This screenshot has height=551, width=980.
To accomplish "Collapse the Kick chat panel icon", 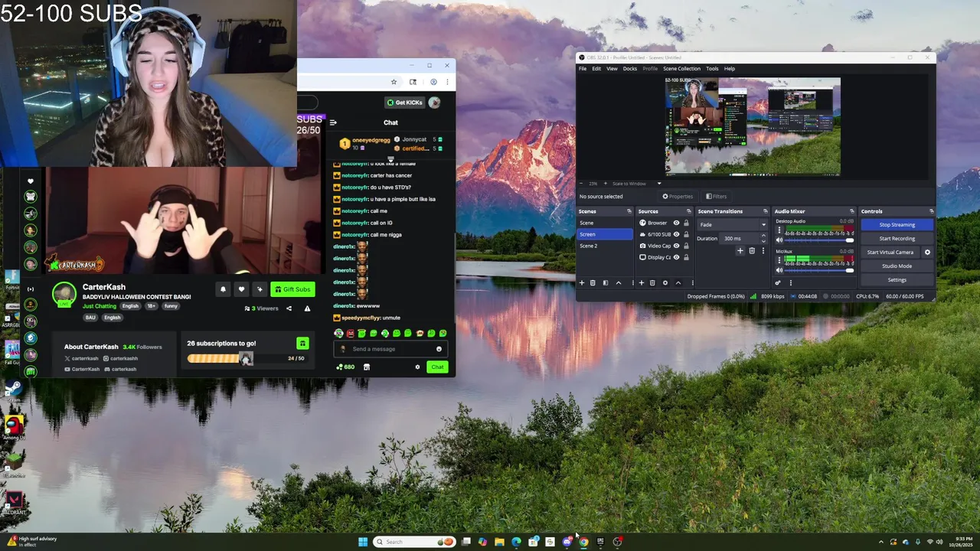I will tap(332, 122).
